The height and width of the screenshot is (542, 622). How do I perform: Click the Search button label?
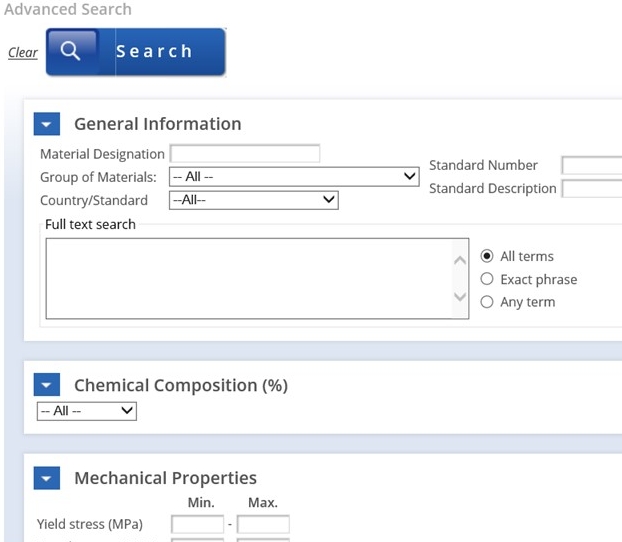pyautogui.click(x=154, y=52)
